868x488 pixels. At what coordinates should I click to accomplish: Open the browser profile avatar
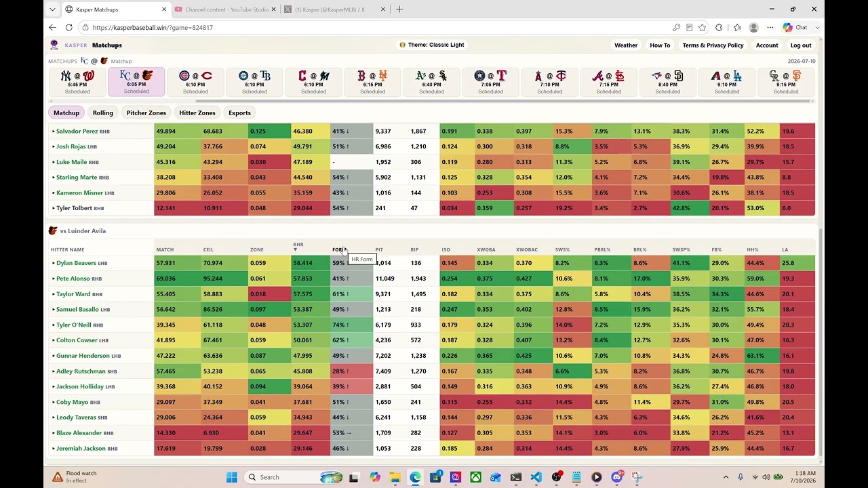coord(753,27)
